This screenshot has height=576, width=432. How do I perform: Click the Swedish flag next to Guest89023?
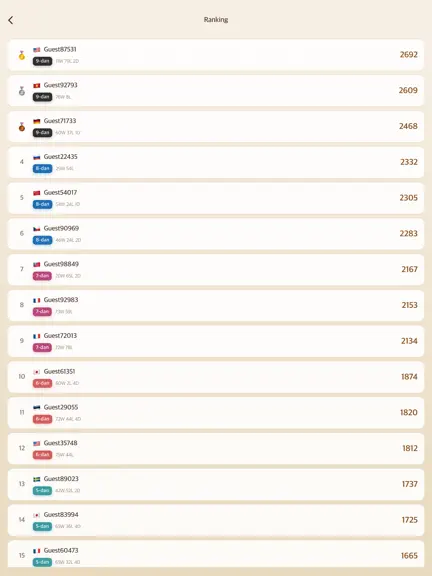pos(37,479)
